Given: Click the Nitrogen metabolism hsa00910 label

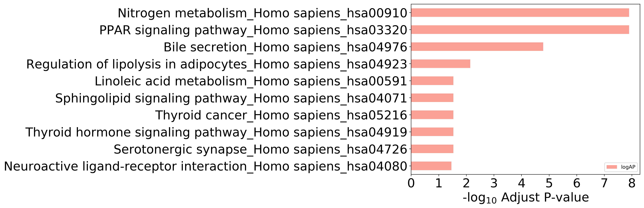Looking at the screenshot, I should tap(262, 13).
